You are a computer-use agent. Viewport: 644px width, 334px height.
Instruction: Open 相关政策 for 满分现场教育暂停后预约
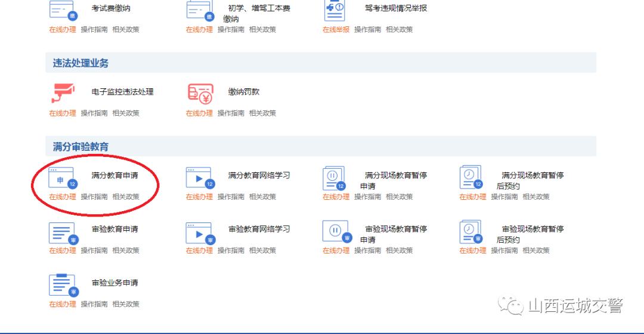pos(536,197)
